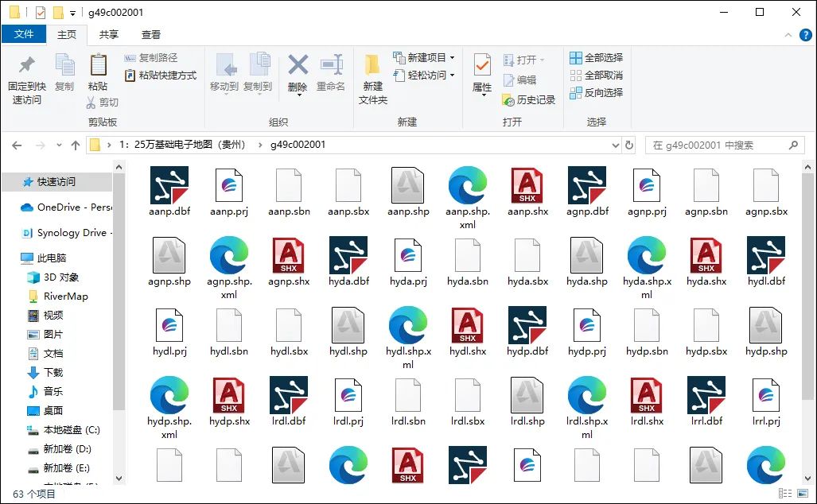This screenshot has height=504, width=817.
Task: Open the recent locations dropdown arrow
Action: coord(60,145)
